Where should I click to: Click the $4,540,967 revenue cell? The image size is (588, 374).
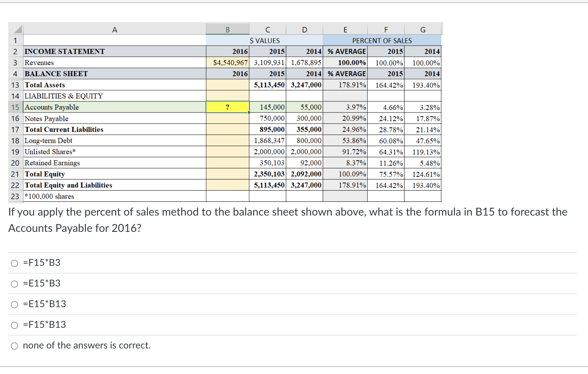coord(228,63)
